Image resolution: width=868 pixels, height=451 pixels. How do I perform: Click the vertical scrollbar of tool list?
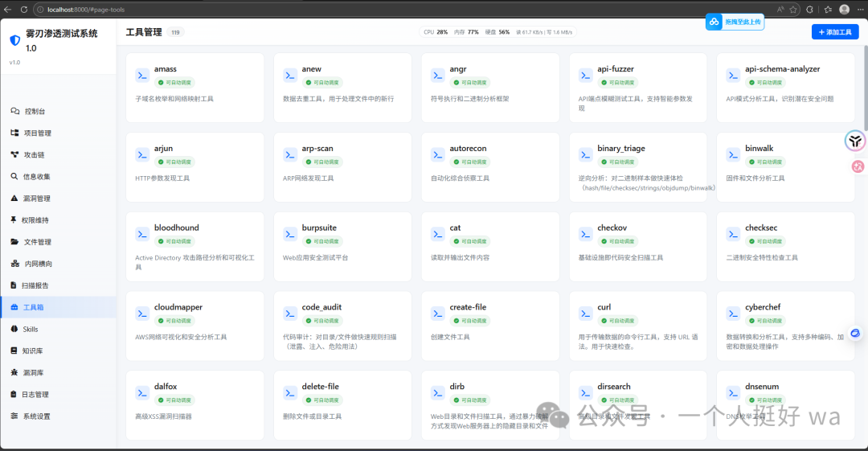[x=865, y=88]
